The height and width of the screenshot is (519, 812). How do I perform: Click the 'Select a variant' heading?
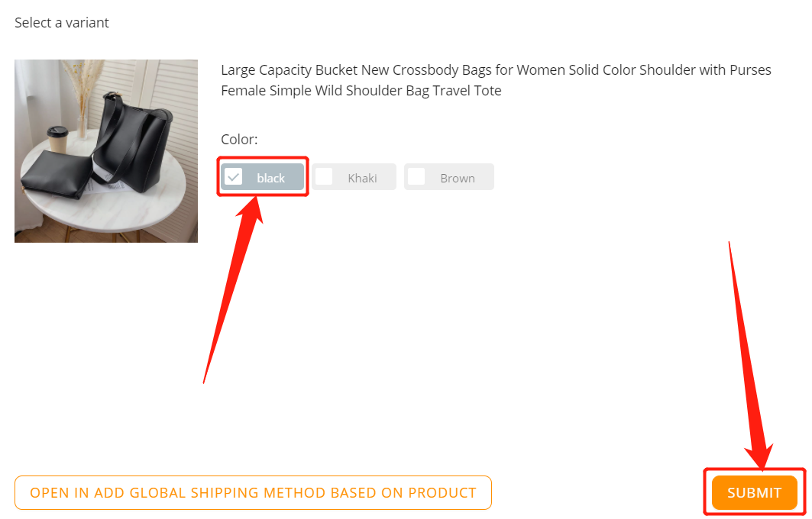[62, 23]
